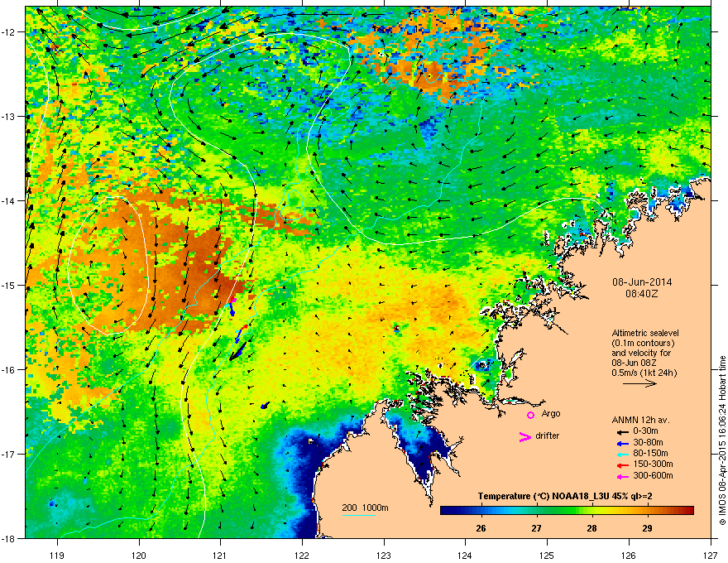Click the 'drifter' legend label
The image size is (728, 563).
click(x=548, y=435)
